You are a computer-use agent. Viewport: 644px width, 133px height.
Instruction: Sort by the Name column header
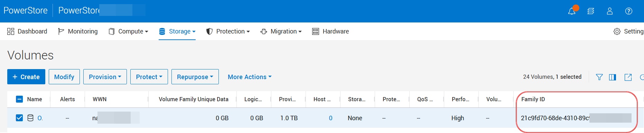[35, 99]
